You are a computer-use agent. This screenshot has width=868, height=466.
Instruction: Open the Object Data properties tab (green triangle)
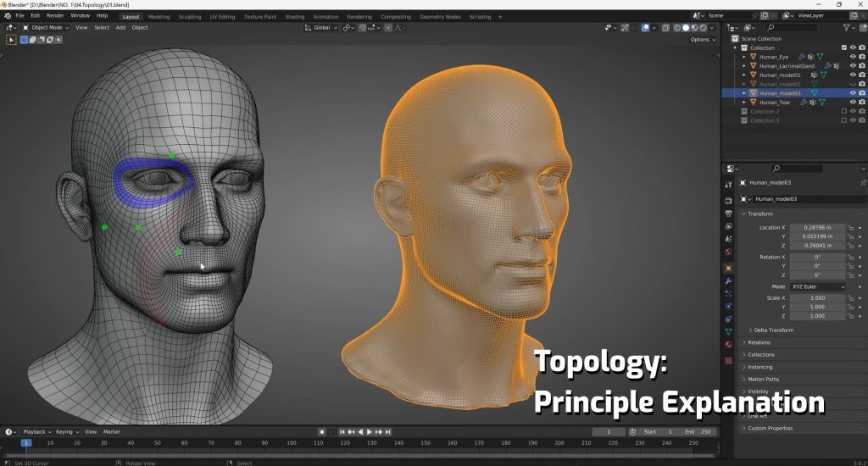[728, 331]
